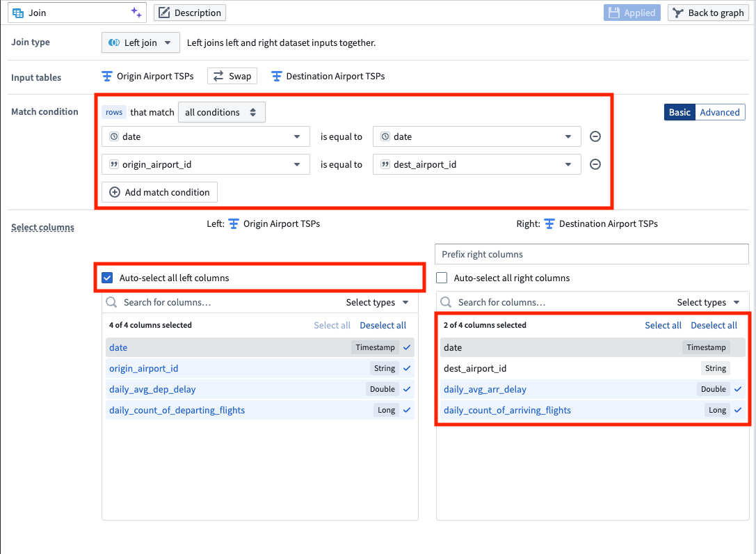
Task: Swap the input tables
Action: pyautogui.click(x=232, y=77)
